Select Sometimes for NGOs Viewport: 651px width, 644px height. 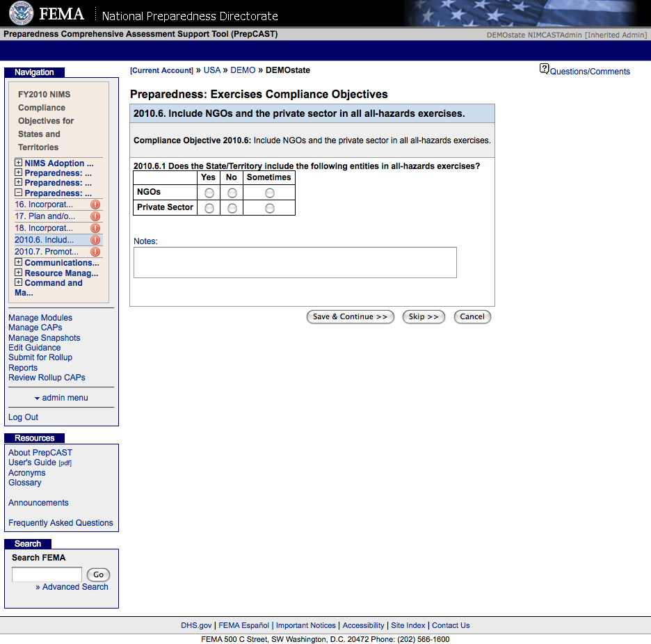270,193
